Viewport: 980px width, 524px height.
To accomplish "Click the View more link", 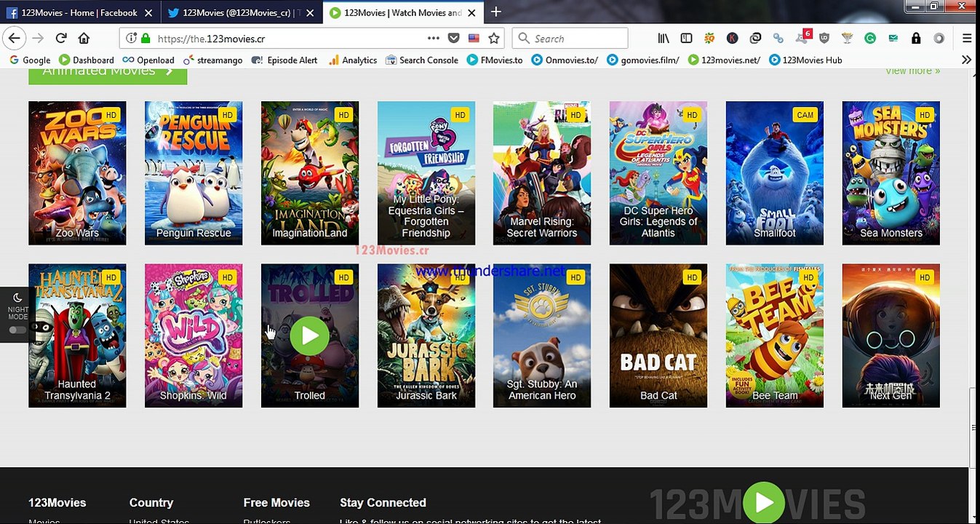I will [912, 71].
